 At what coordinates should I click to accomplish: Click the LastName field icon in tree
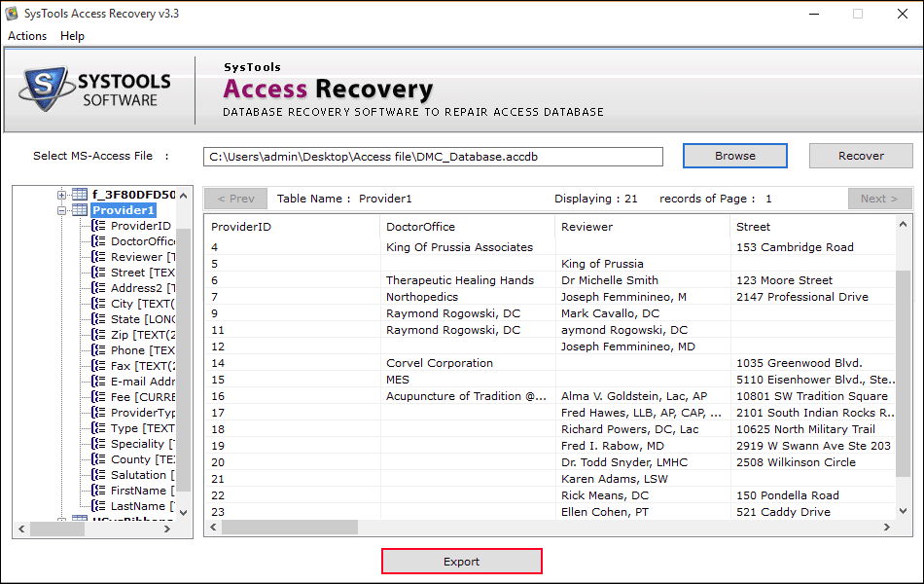(98, 505)
